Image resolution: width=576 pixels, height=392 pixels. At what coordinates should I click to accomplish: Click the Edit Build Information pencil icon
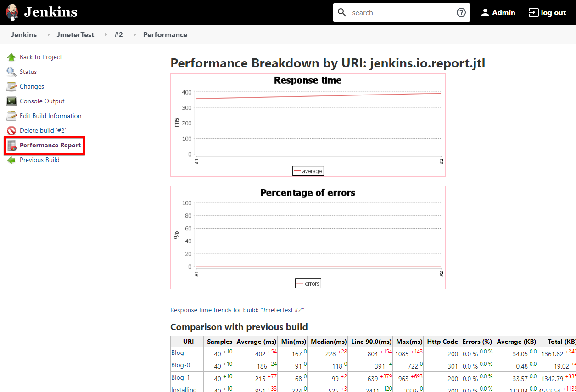11,115
